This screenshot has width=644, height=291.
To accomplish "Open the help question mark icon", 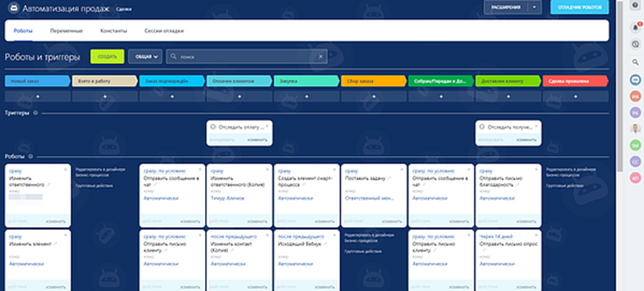I will click(634, 6).
